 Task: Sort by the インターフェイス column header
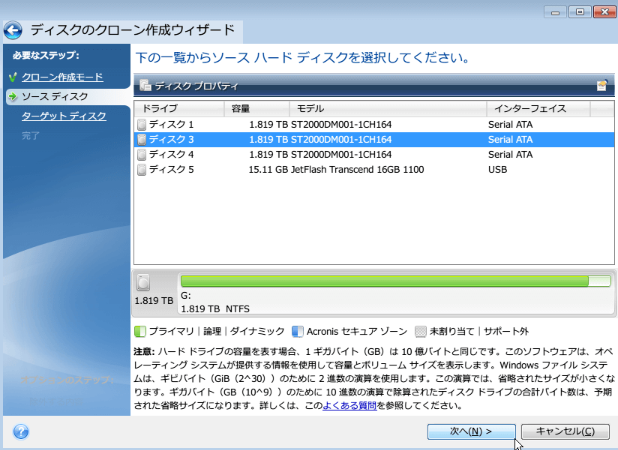(538, 108)
